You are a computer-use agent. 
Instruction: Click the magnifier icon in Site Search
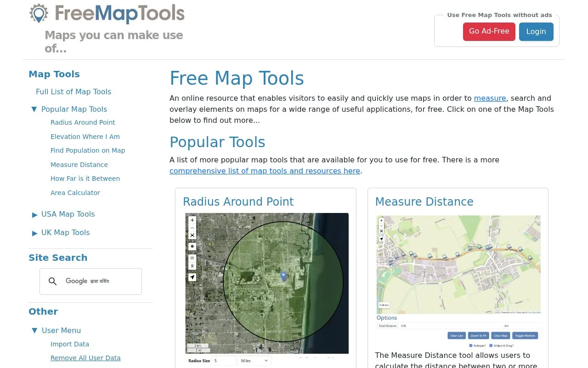pyautogui.click(x=53, y=282)
